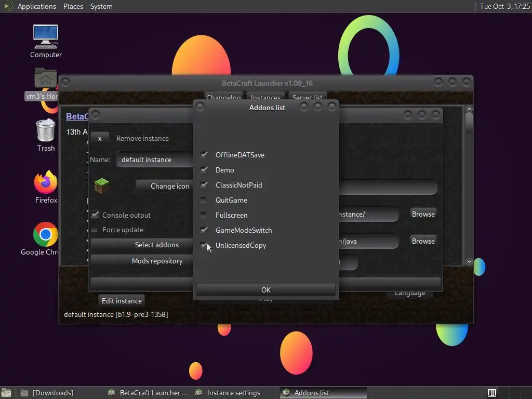This screenshot has width=532, height=399.
Task: Select the Firefox desktop icon
Action: click(46, 187)
